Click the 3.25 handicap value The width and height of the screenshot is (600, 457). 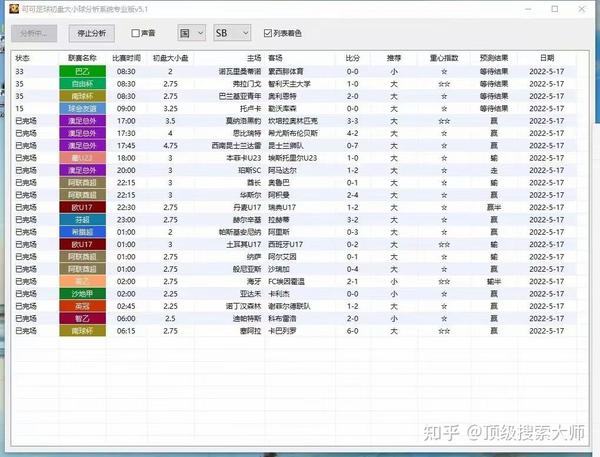coord(170,109)
